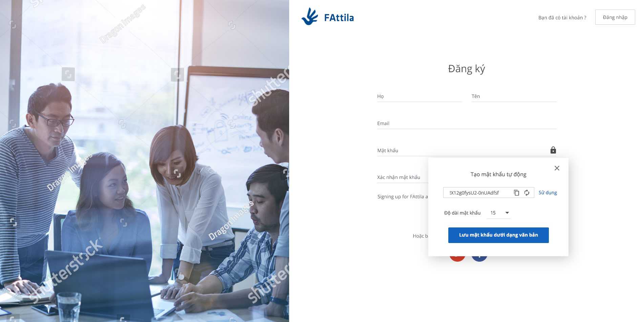Screen dimensions: 644x322
Task: Click the generated password text box
Action: (x=478, y=193)
